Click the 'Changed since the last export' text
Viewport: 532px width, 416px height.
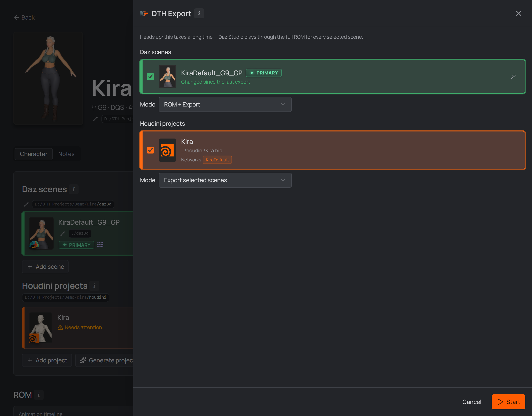click(216, 82)
